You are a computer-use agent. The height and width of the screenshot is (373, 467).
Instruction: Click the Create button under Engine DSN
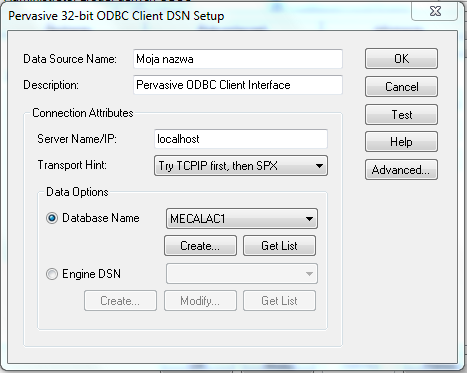point(120,301)
